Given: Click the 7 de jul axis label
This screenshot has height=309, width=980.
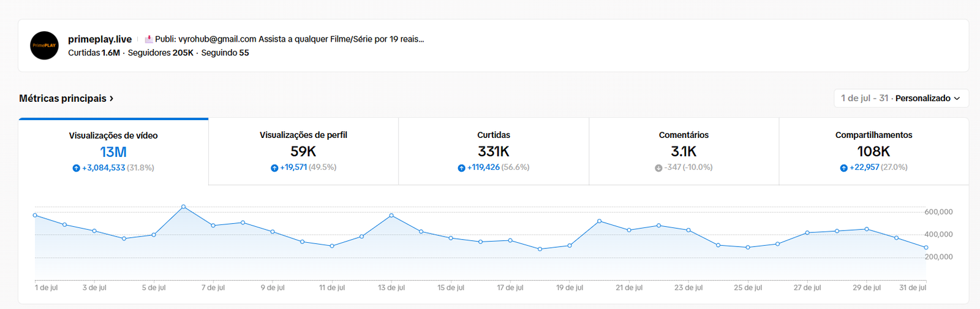Looking at the screenshot, I should point(213,288).
